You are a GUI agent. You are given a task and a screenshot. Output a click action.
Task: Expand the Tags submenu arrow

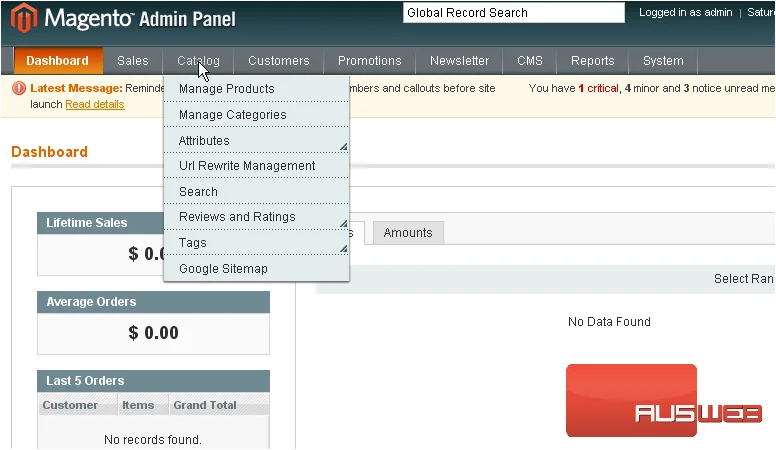pos(343,249)
